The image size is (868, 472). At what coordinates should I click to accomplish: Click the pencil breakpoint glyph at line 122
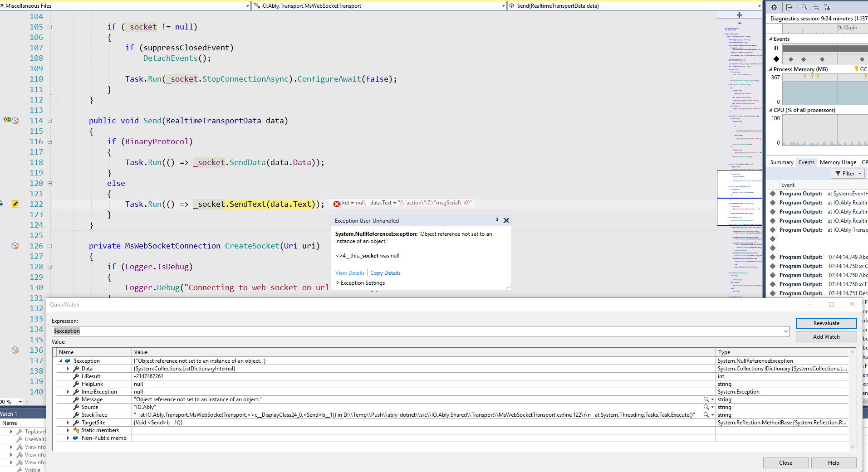click(x=15, y=204)
